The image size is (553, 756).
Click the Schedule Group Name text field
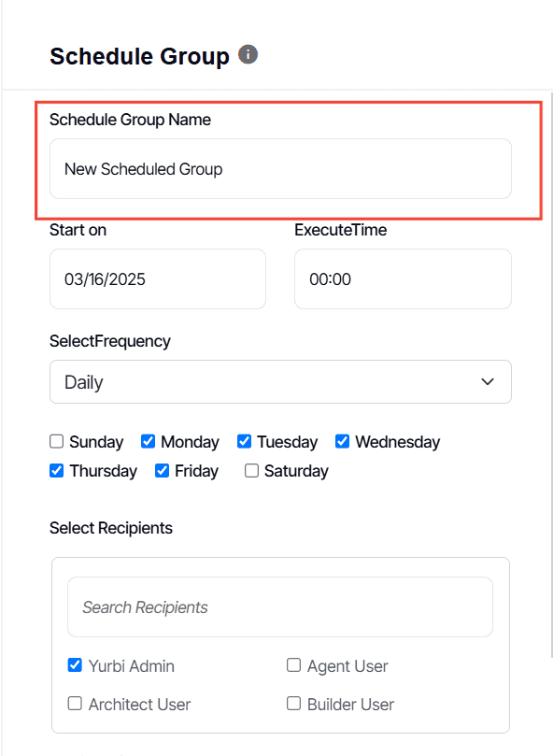point(280,169)
